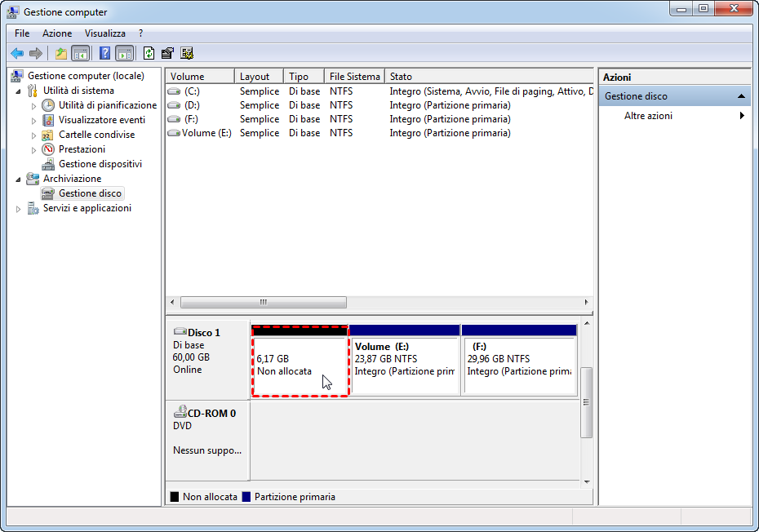Click the Gestione dispositivi icon
Image resolution: width=759 pixels, height=532 pixels.
pos(48,164)
